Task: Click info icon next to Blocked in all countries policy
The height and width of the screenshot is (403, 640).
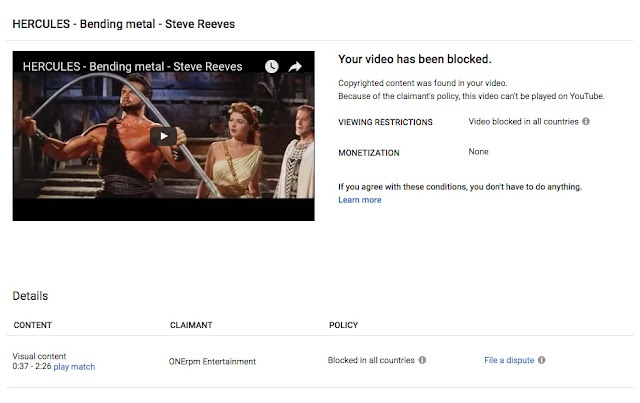Action: pyautogui.click(x=422, y=360)
